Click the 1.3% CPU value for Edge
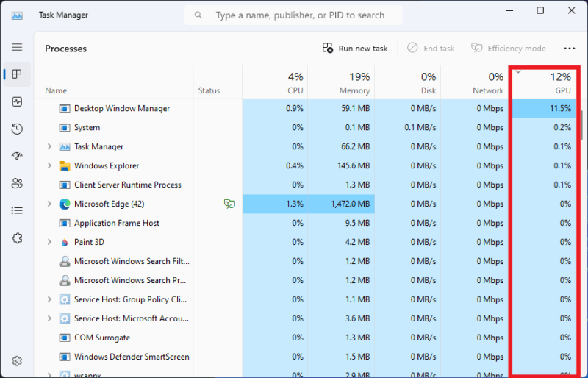Screen dimensions: 588x378 (295, 204)
